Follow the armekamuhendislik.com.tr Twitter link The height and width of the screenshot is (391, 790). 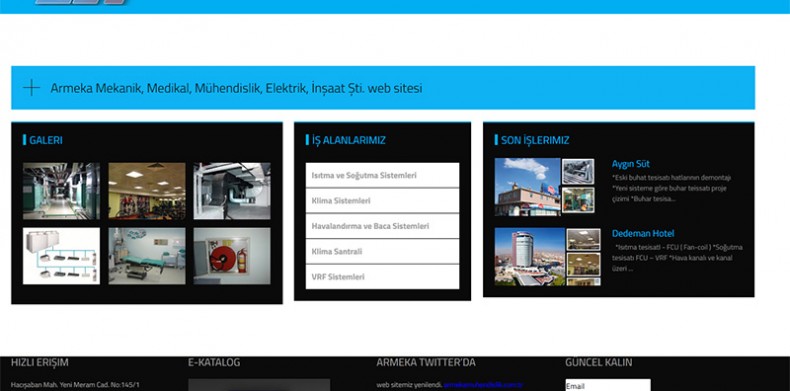[483, 385]
